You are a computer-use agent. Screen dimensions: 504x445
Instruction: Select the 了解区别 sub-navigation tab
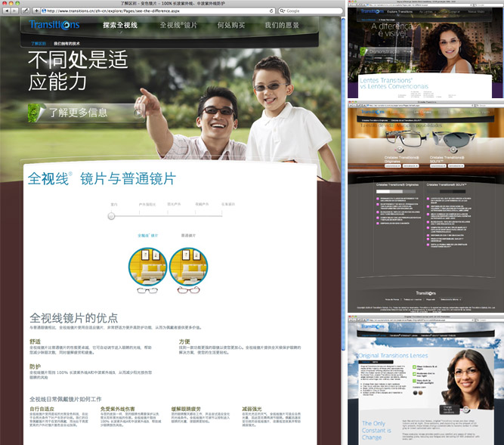pyautogui.click(x=39, y=43)
